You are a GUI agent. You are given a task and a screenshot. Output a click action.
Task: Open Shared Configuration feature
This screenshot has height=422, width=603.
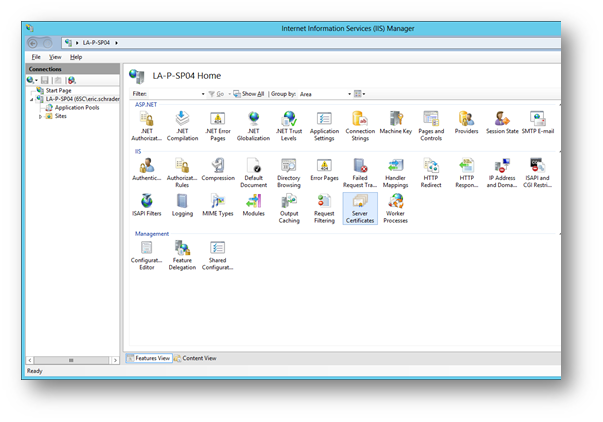coord(218,255)
